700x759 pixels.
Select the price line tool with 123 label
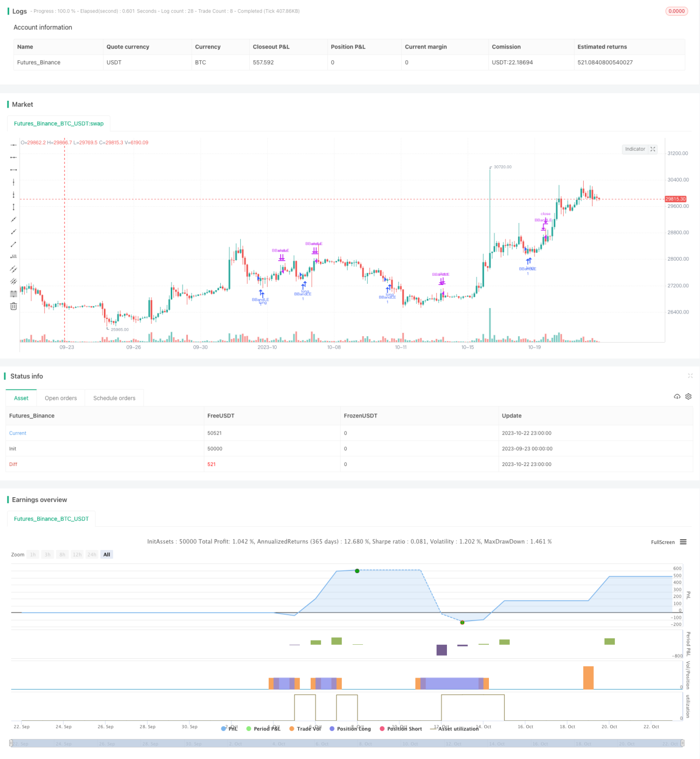13,256
